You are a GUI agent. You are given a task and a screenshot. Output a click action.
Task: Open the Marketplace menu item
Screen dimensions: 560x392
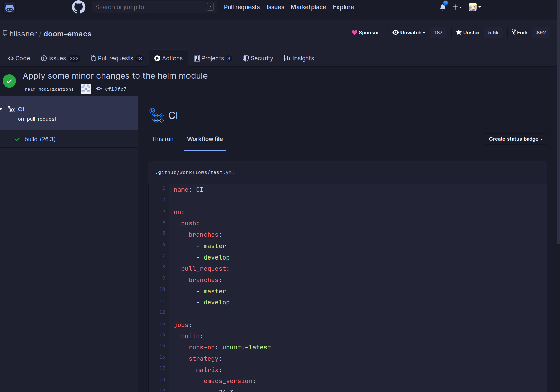308,7
